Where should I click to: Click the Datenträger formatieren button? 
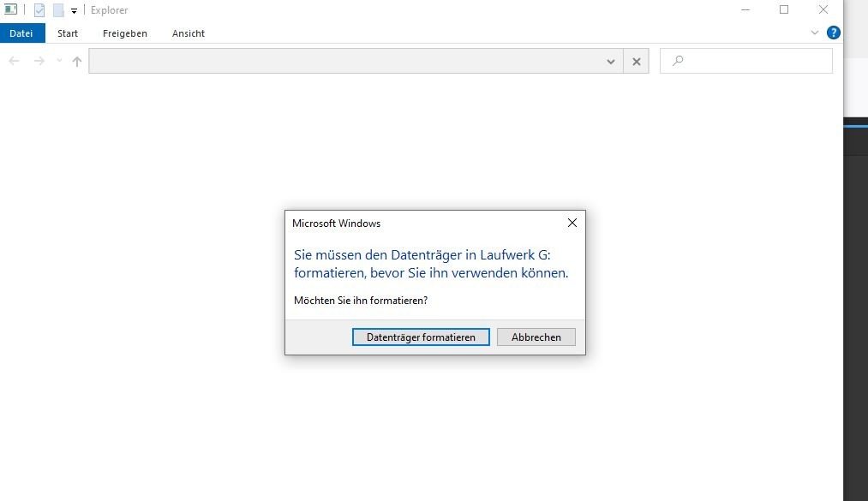pyautogui.click(x=421, y=337)
